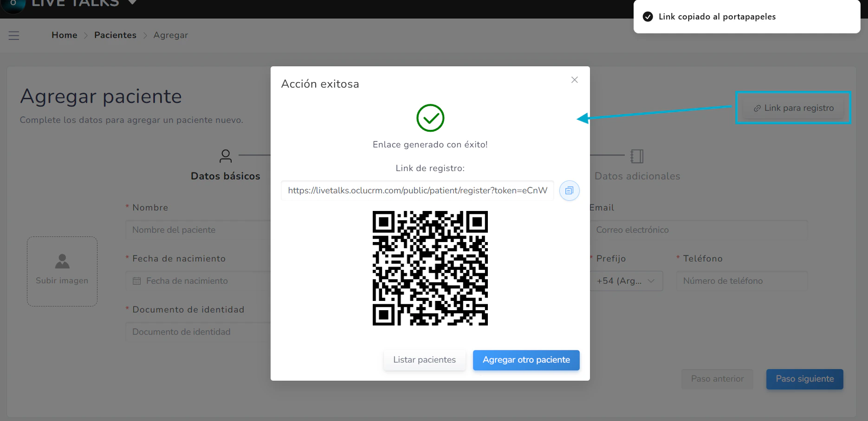This screenshot has width=868, height=421.
Task: Click the Live Talks logo avatar
Action: pyautogui.click(x=13, y=4)
